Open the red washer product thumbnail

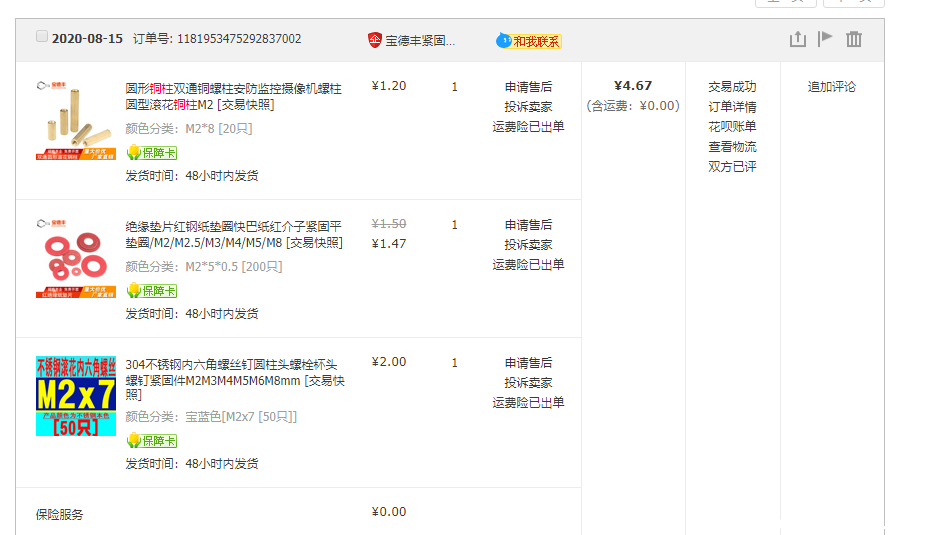click(76, 258)
